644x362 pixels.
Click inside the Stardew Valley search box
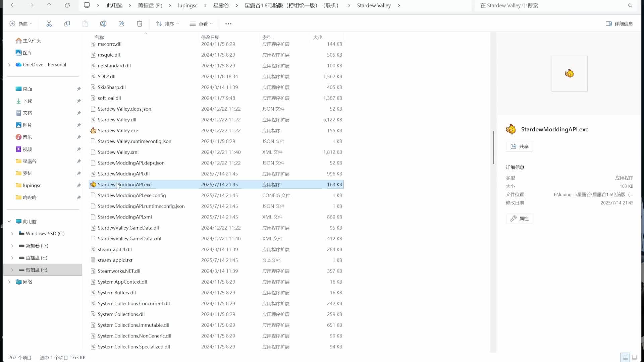coord(553,5)
